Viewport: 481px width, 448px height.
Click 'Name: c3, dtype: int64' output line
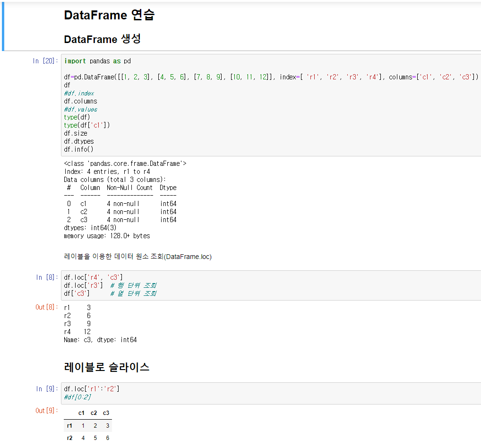click(100, 340)
